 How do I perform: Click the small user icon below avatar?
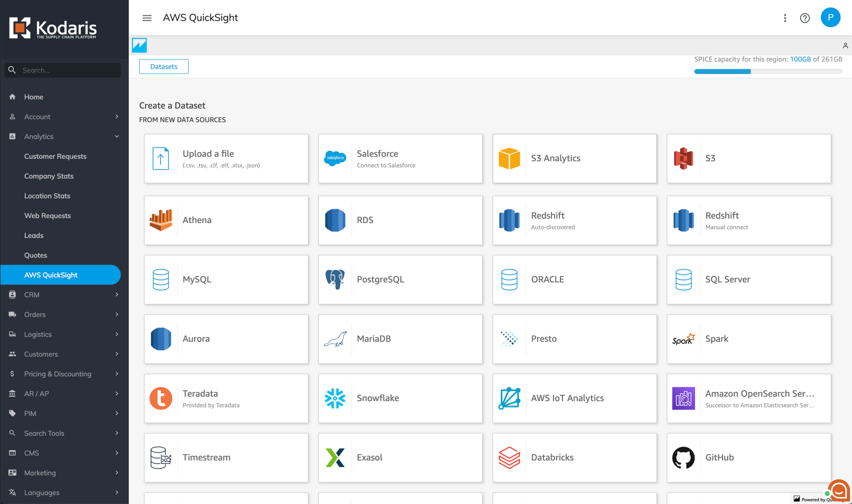[x=846, y=46]
